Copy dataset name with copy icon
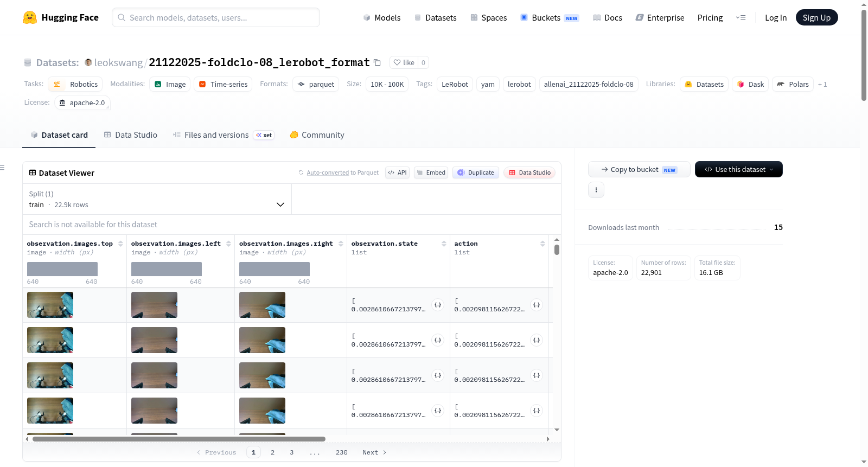This screenshot has width=868, height=467. pyautogui.click(x=377, y=62)
